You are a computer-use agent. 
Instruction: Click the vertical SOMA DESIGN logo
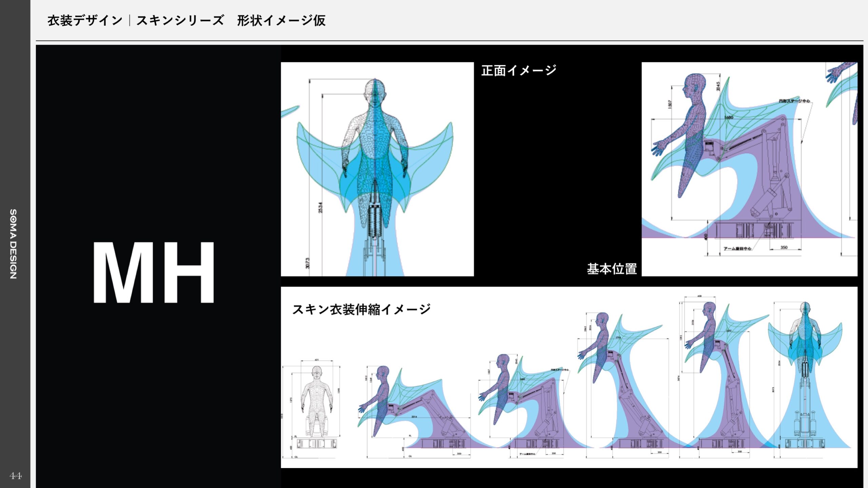point(13,244)
